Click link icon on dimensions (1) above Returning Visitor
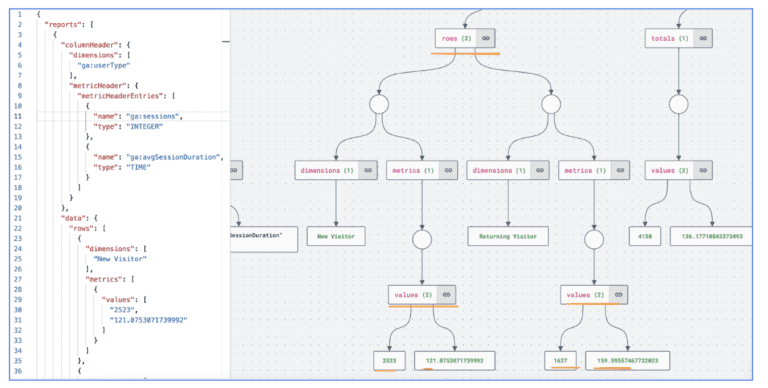Viewport: 768px width, 388px height. (x=540, y=170)
